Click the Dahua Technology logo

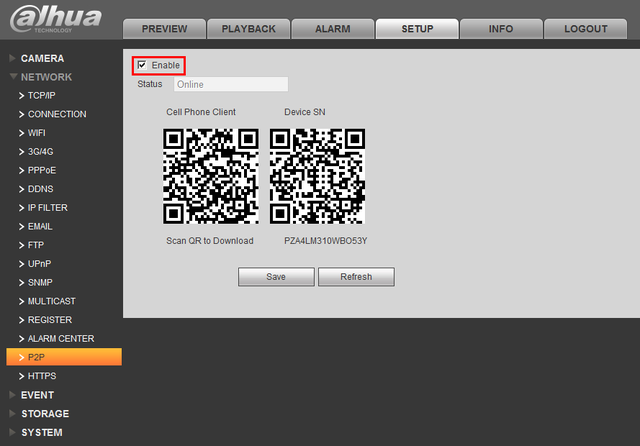coord(56,19)
